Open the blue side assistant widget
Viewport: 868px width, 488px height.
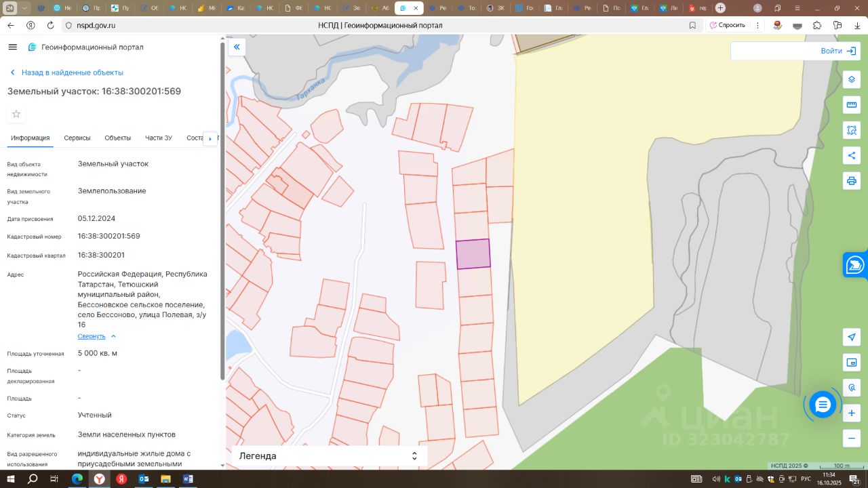click(x=855, y=264)
